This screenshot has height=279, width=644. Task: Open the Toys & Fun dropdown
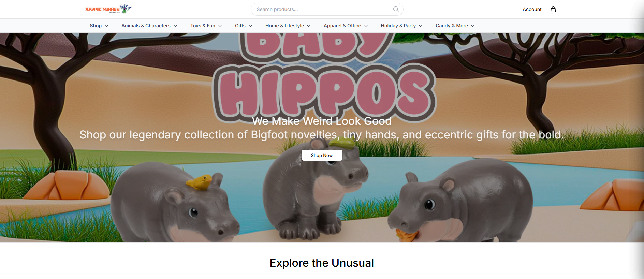click(206, 26)
